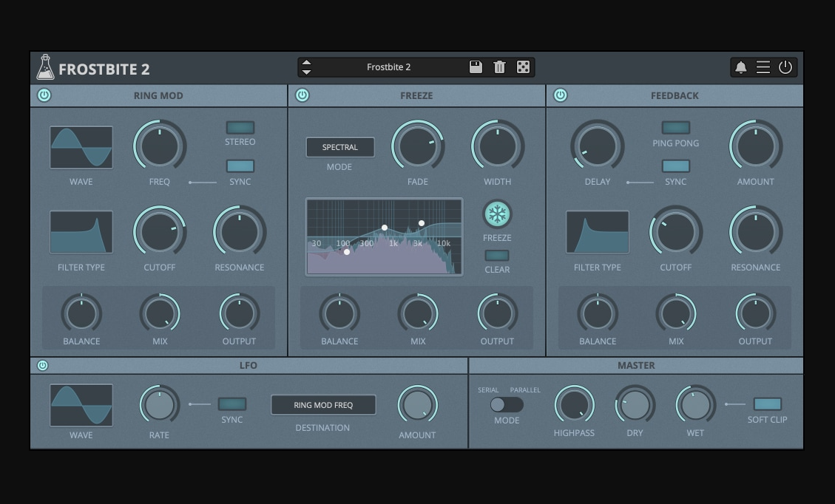Open the LFO destination Ring Mod Freq dropdown
Screen dimensions: 835x504
(x=323, y=405)
